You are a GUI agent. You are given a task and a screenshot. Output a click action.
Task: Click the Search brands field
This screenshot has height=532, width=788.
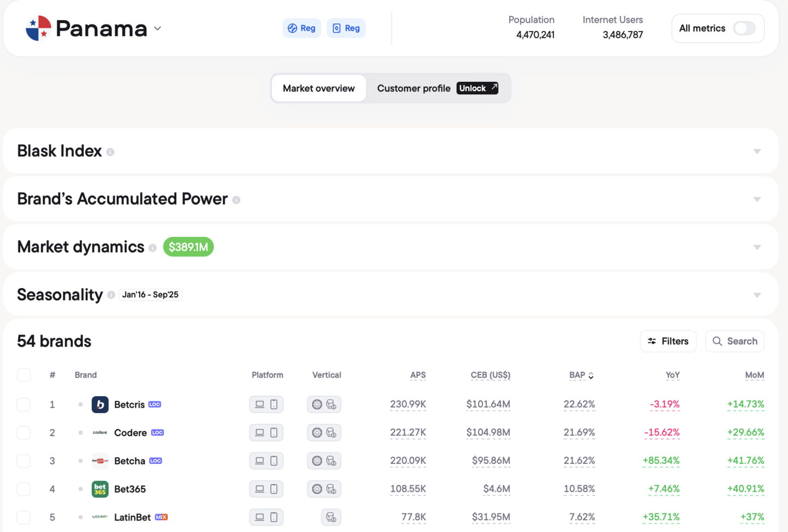(x=735, y=341)
